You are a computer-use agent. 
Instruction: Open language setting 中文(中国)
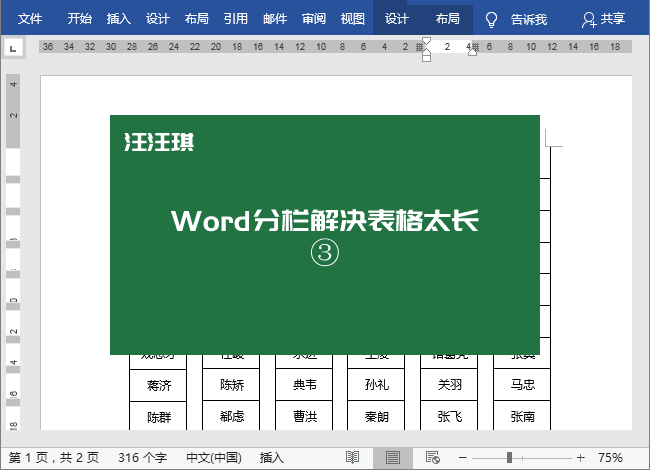click(213, 457)
